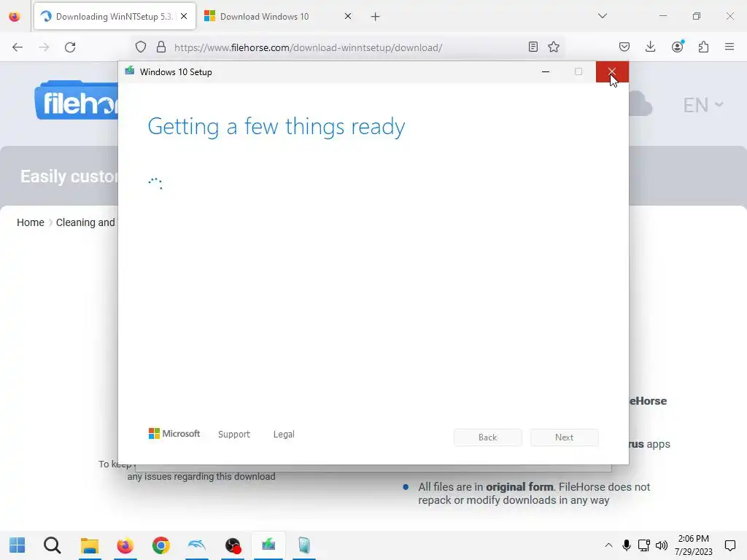
Task: Close the Windows 10 Setup window
Action: click(612, 72)
